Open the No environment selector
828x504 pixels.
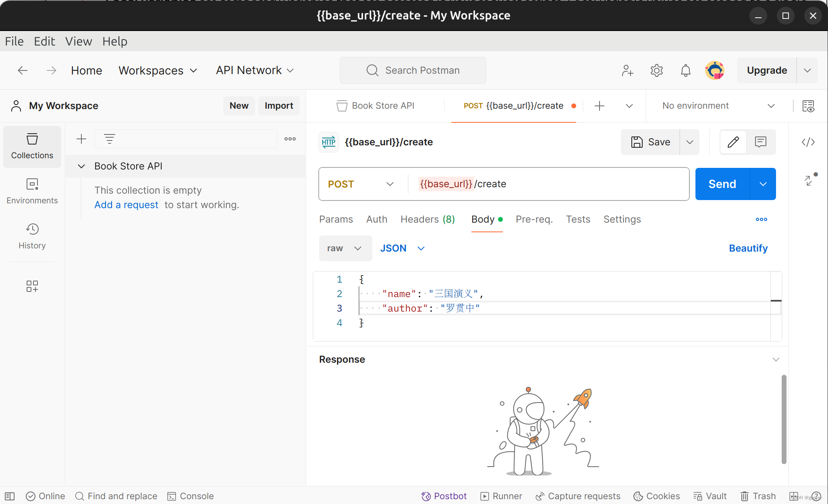pyautogui.click(x=718, y=106)
